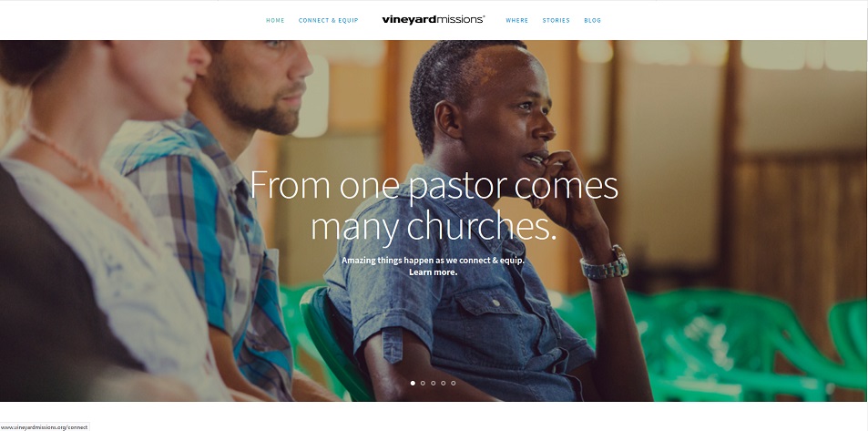Click the vineyardmissions logo
This screenshot has height=431, width=868.
click(433, 20)
